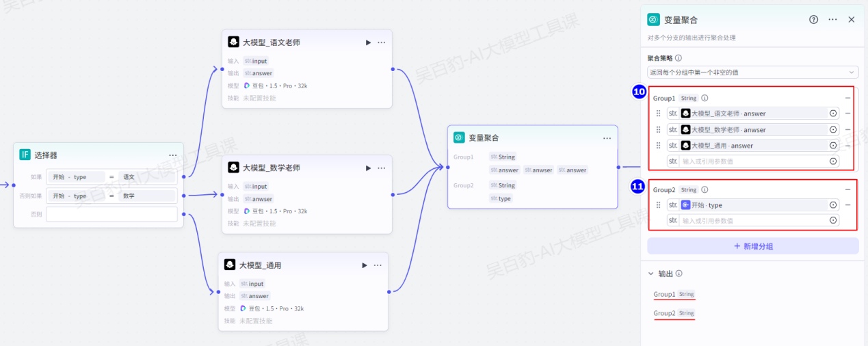
Task: Open variable picker for 大模型_数学老师 anwser
Action: (833, 129)
